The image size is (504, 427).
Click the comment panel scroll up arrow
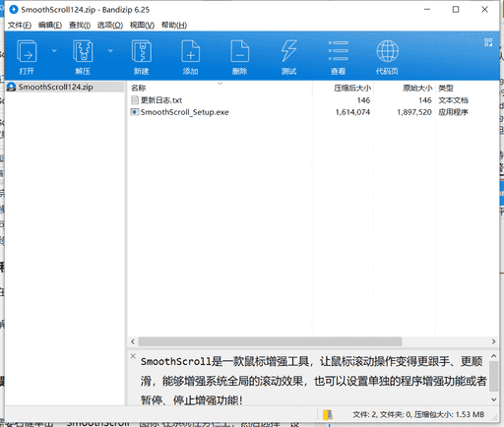coord(494,356)
